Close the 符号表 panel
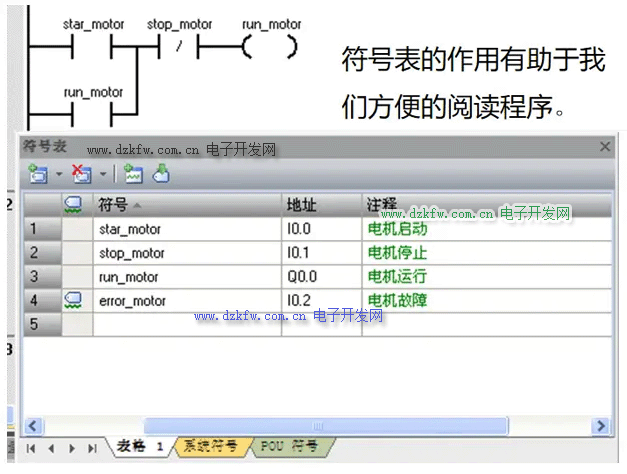 click(x=605, y=147)
